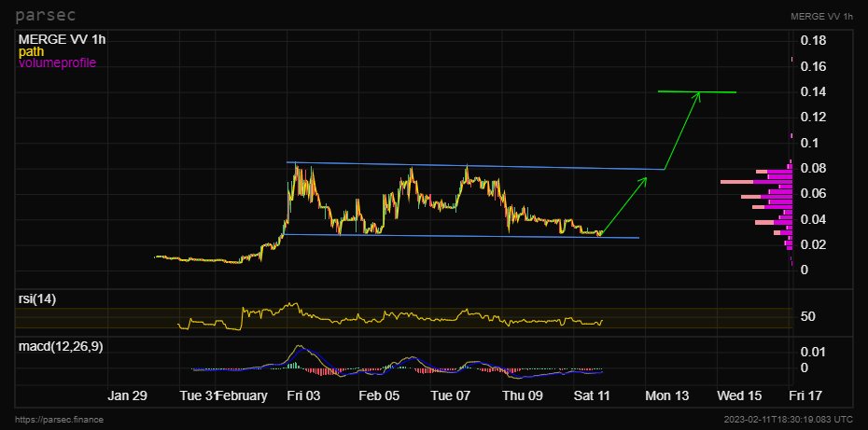The width and height of the screenshot is (868, 430).
Task: Click the 0.04 price axis label
Action: [813, 220]
